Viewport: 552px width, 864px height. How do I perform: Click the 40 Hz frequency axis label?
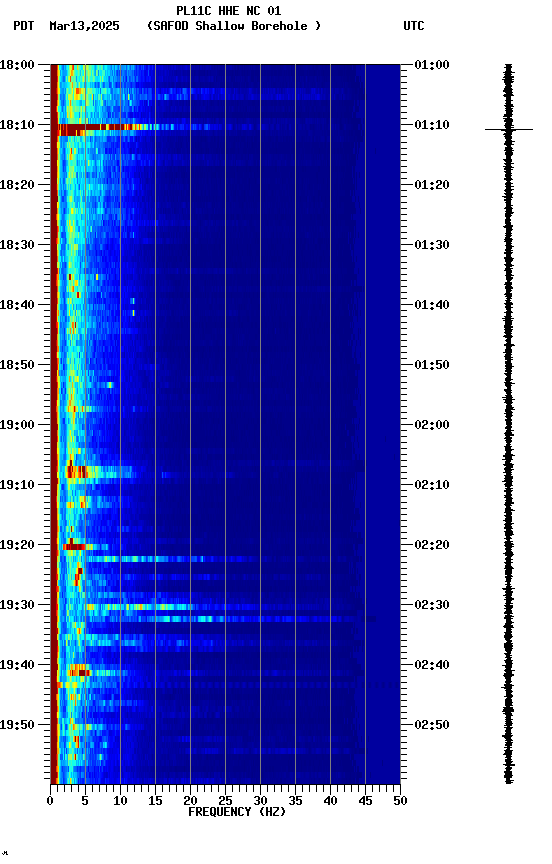tap(330, 801)
